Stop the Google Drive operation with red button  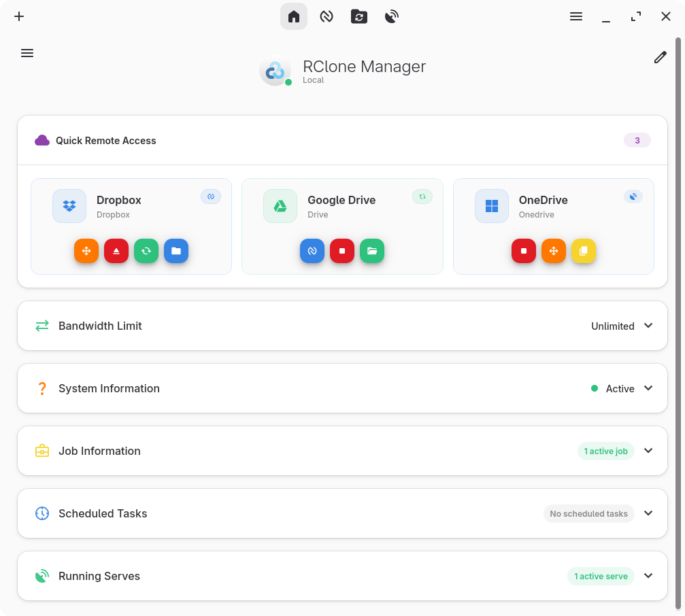pyautogui.click(x=342, y=251)
